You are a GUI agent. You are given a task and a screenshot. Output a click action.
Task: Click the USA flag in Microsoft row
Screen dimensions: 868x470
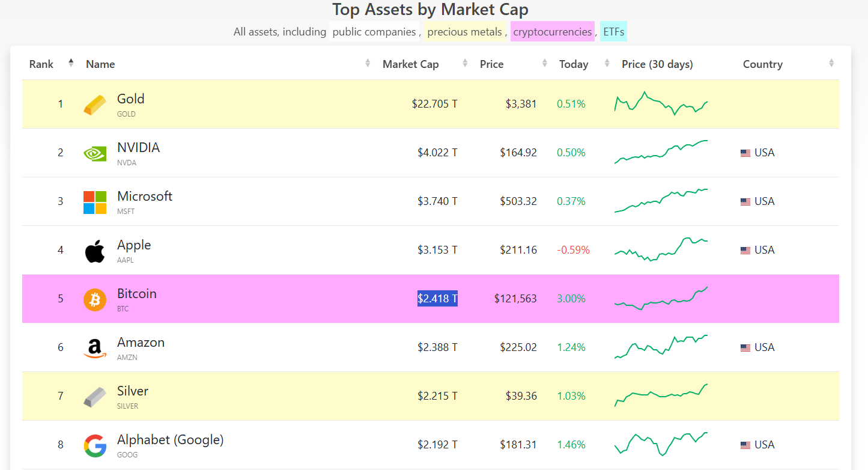745,202
